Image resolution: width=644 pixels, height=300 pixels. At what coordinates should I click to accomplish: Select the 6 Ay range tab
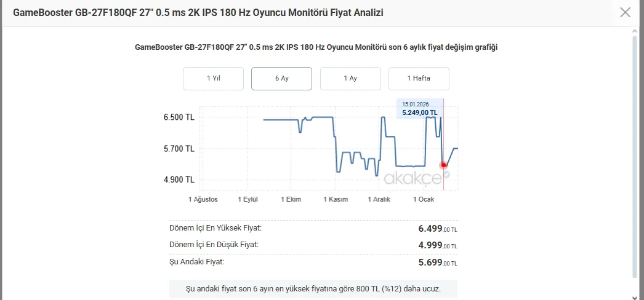point(281,79)
